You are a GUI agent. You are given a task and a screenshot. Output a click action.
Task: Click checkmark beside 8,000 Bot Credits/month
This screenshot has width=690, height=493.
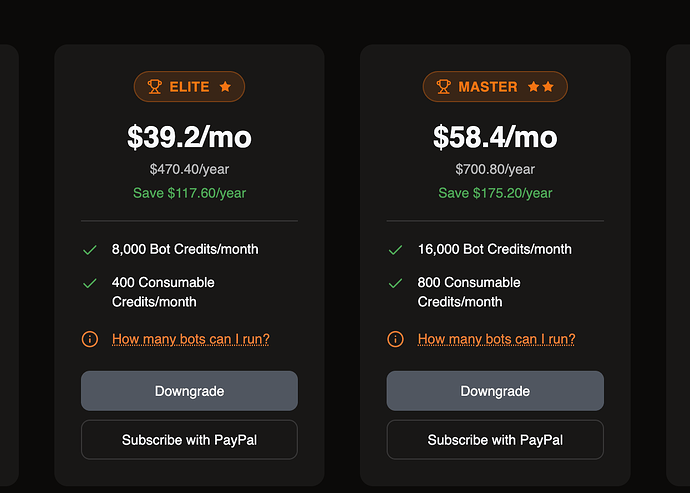[x=90, y=250]
